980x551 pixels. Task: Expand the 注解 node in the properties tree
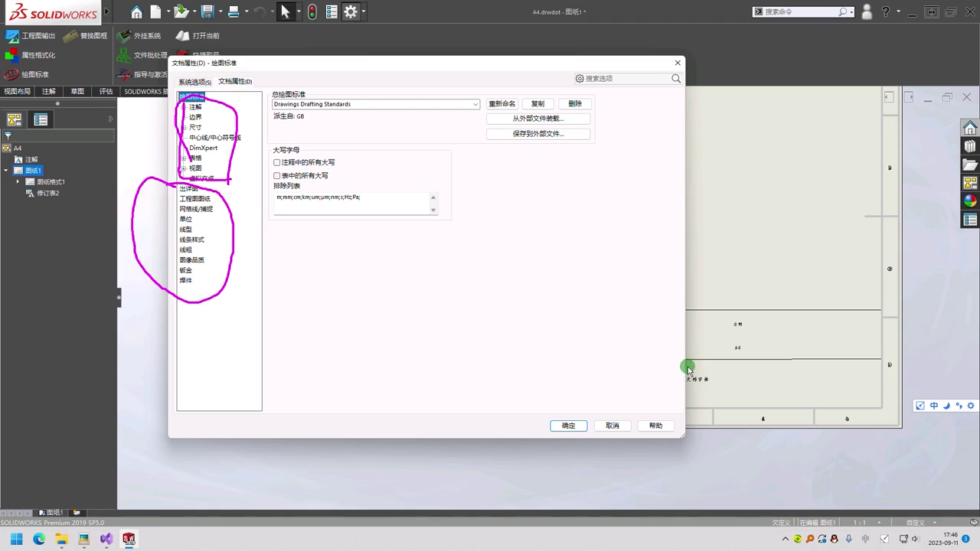(x=183, y=107)
